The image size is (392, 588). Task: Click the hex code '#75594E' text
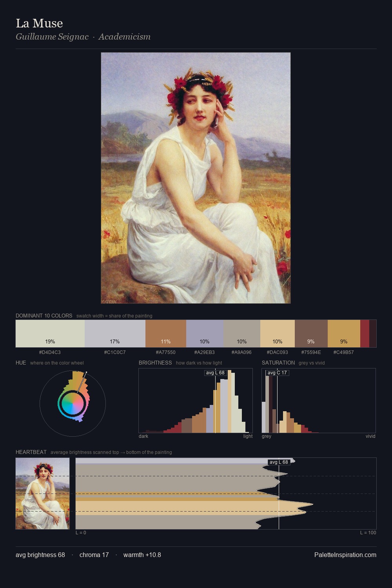(311, 352)
